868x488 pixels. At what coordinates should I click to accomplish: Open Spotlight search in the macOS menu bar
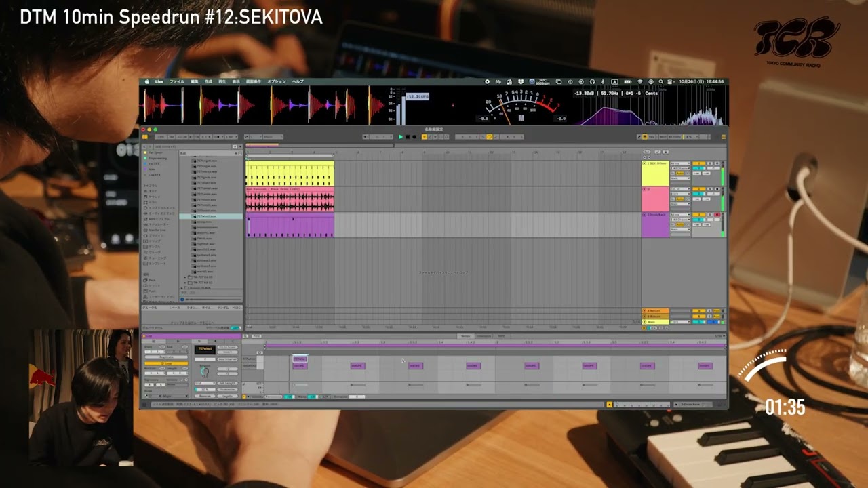(x=660, y=81)
